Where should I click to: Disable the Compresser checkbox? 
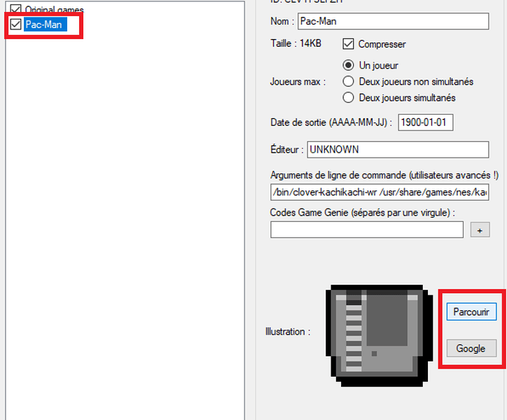pyautogui.click(x=348, y=44)
